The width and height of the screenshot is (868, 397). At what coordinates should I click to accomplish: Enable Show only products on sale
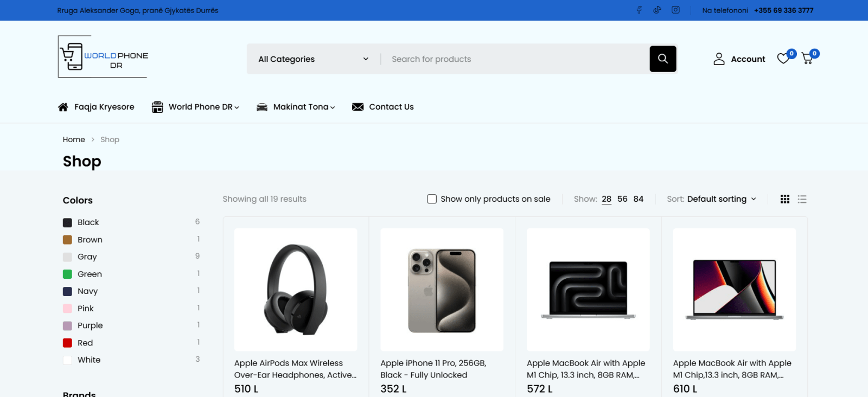pyautogui.click(x=432, y=199)
